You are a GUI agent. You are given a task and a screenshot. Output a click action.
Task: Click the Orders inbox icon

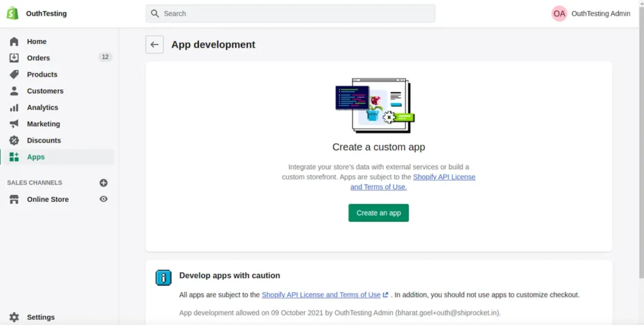point(14,58)
